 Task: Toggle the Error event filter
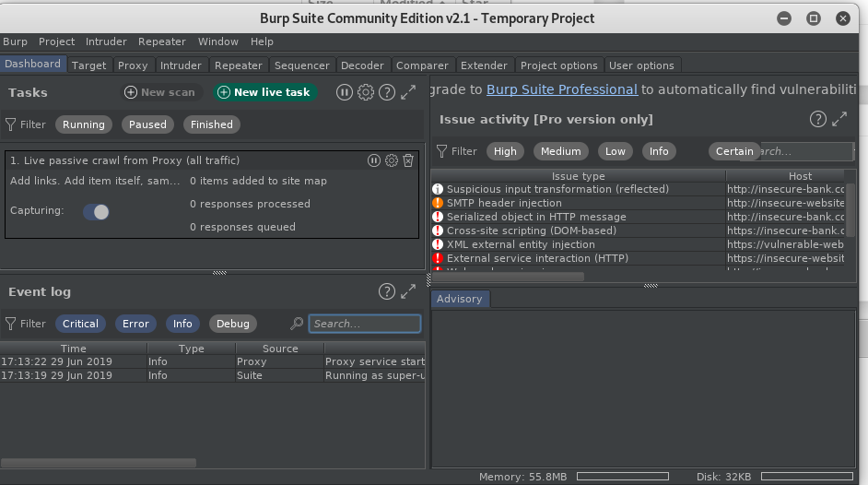tap(135, 324)
